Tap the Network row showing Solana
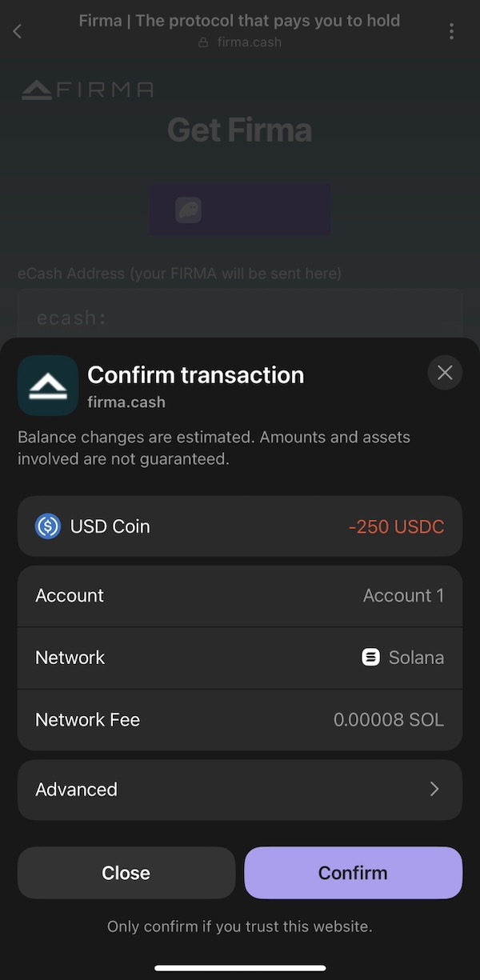This screenshot has height=980, width=480. (240, 658)
